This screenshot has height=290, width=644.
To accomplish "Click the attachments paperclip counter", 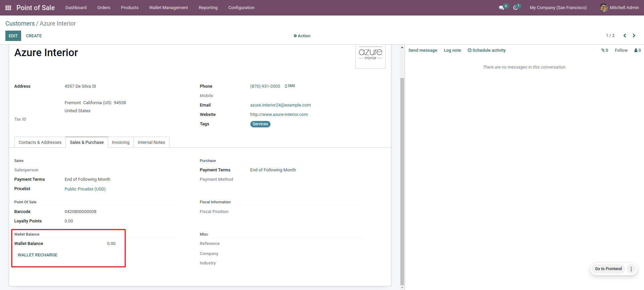I will pyautogui.click(x=604, y=50).
